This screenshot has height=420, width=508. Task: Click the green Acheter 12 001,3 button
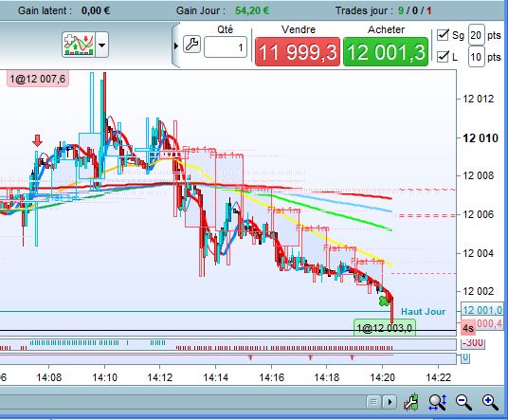pyautogui.click(x=386, y=52)
